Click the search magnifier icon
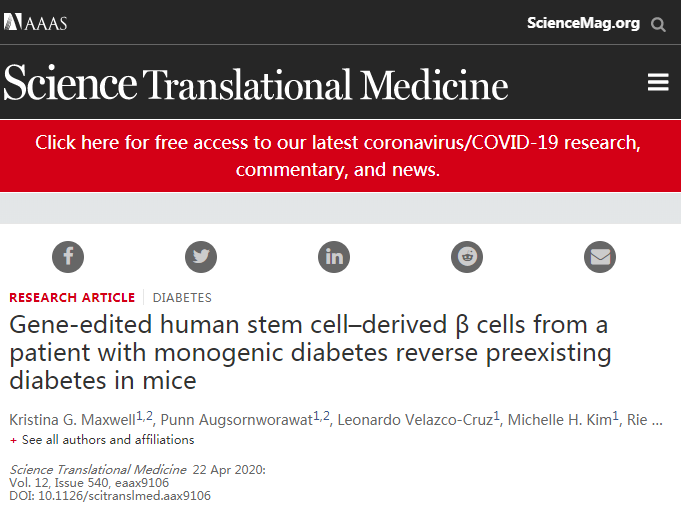681x509 pixels. point(658,24)
